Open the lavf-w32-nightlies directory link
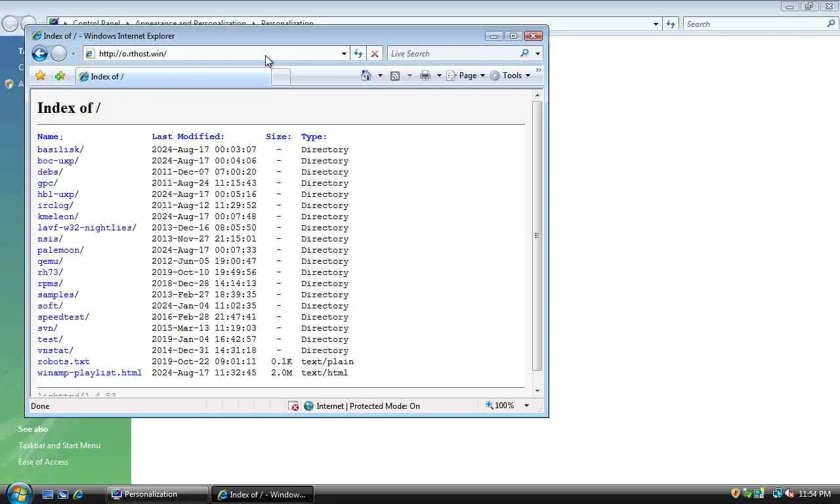Screen dimensions: 840x504 tap(85, 228)
